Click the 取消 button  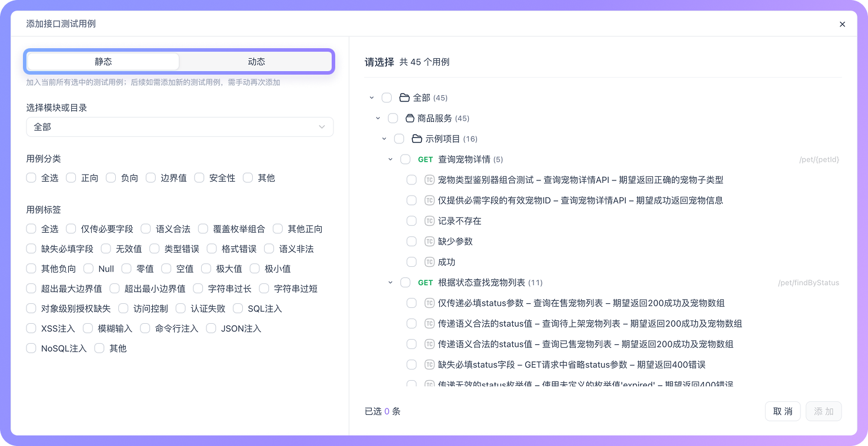pos(783,411)
